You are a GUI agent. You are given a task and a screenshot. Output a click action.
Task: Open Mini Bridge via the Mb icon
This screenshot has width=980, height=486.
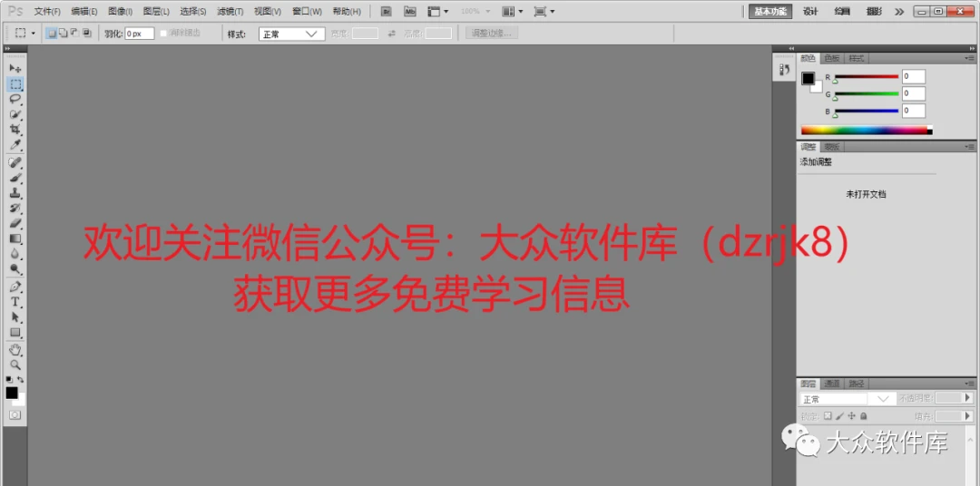point(410,11)
